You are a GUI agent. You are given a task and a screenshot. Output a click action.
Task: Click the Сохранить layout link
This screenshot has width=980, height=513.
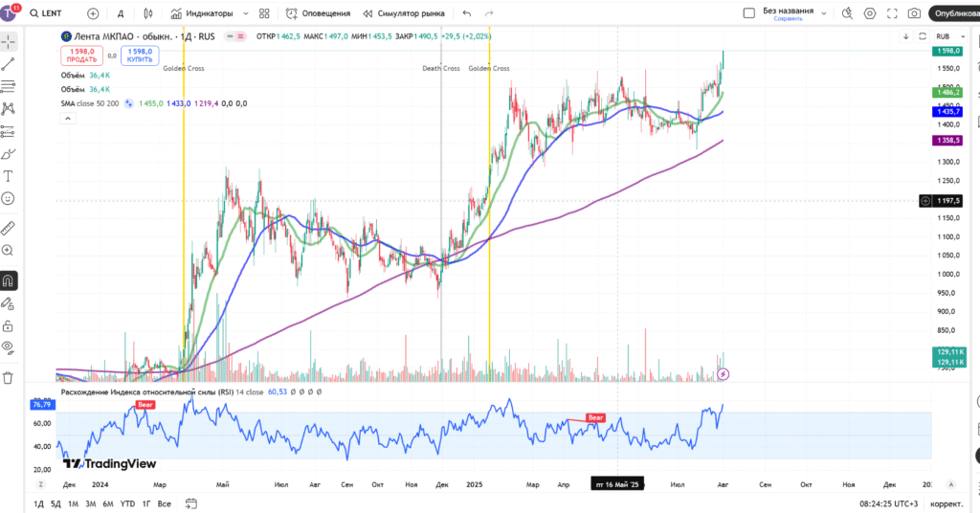click(x=788, y=19)
